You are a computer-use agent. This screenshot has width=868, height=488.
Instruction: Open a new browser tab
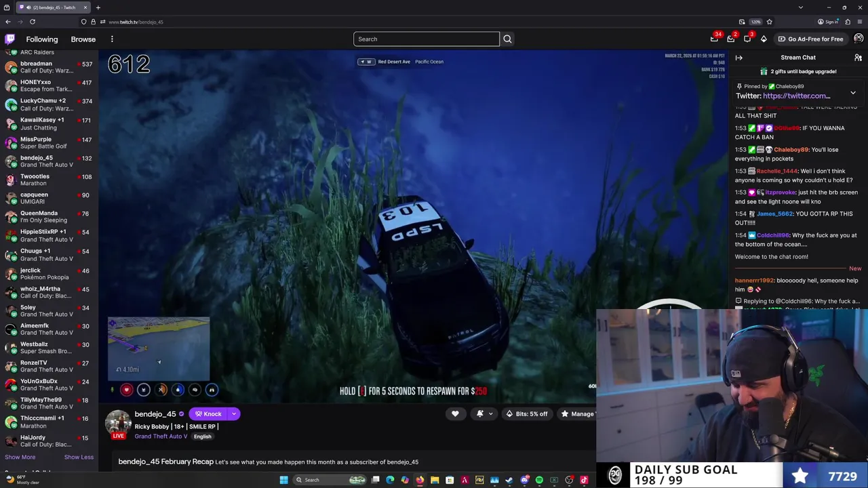[98, 7]
